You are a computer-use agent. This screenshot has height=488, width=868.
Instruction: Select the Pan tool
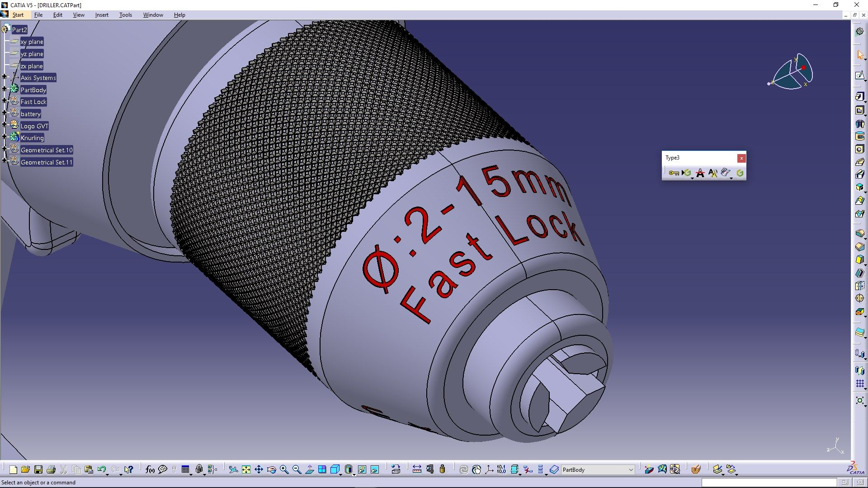(259, 470)
